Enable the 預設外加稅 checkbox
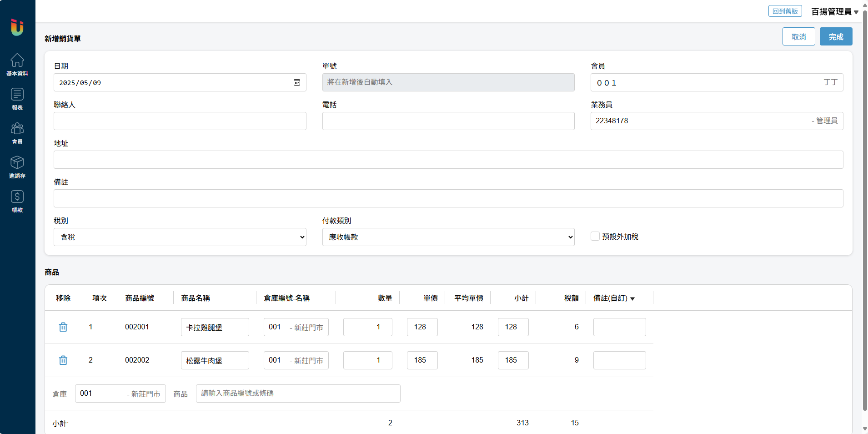Image resolution: width=868 pixels, height=434 pixels. click(x=595, y=236)
